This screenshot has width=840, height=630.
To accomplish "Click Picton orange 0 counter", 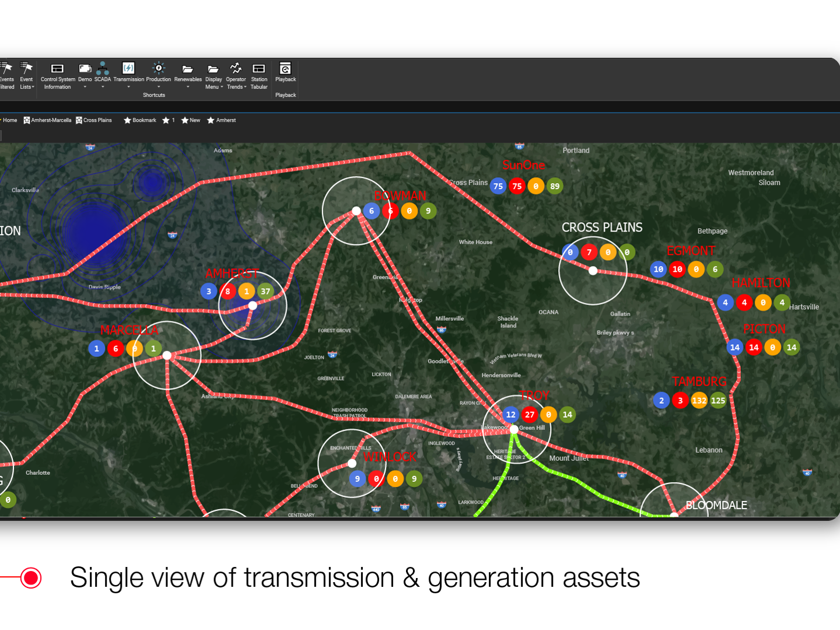I will pos(772,347).
